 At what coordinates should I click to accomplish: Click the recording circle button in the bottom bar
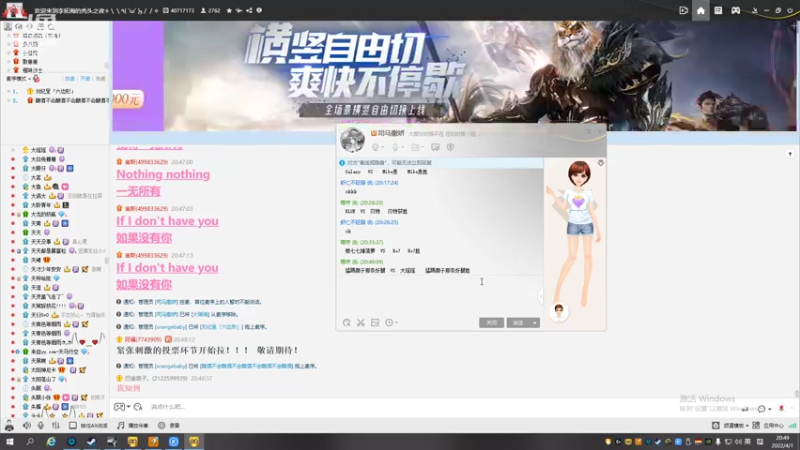point(161,426)
